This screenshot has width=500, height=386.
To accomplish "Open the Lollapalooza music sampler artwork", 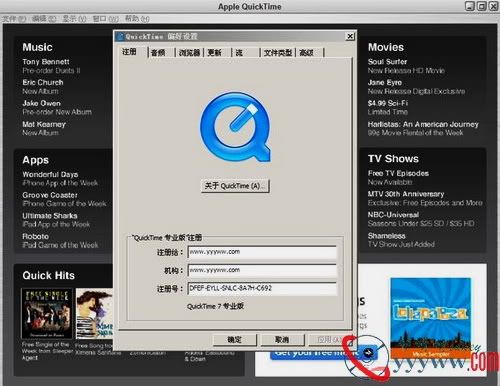I will point(431,318).
